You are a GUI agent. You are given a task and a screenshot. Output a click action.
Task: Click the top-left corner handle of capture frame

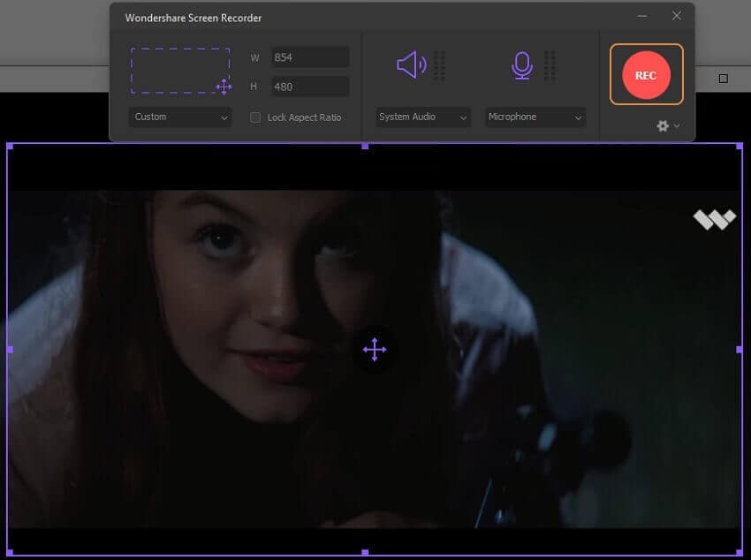(x=10, y=146)
